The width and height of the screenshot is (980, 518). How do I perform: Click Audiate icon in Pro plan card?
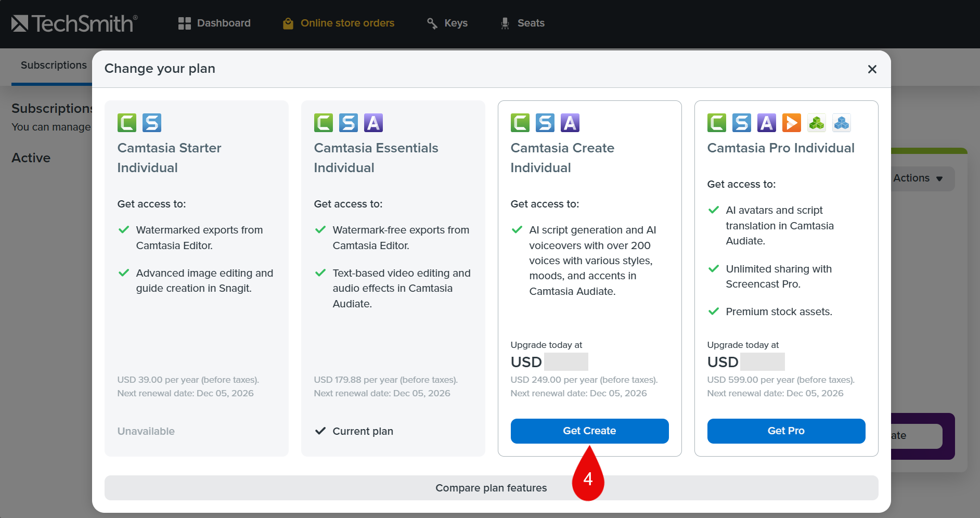[767, 123]
